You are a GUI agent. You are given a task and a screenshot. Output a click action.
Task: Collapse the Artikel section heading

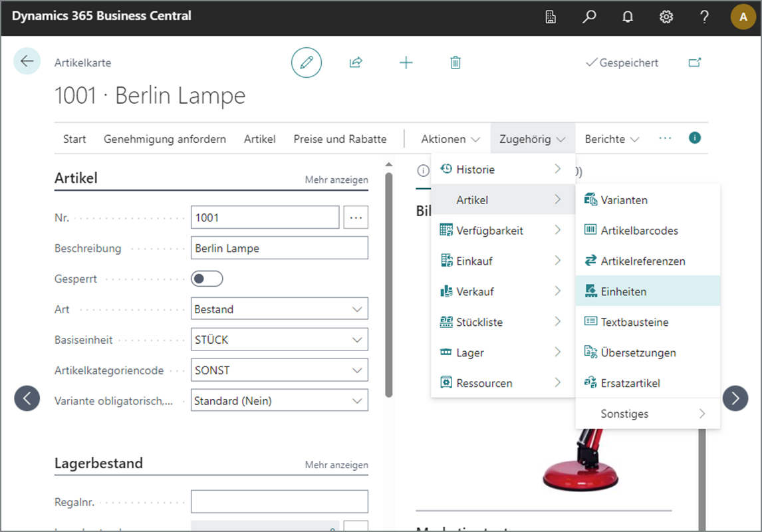[76, 178]
